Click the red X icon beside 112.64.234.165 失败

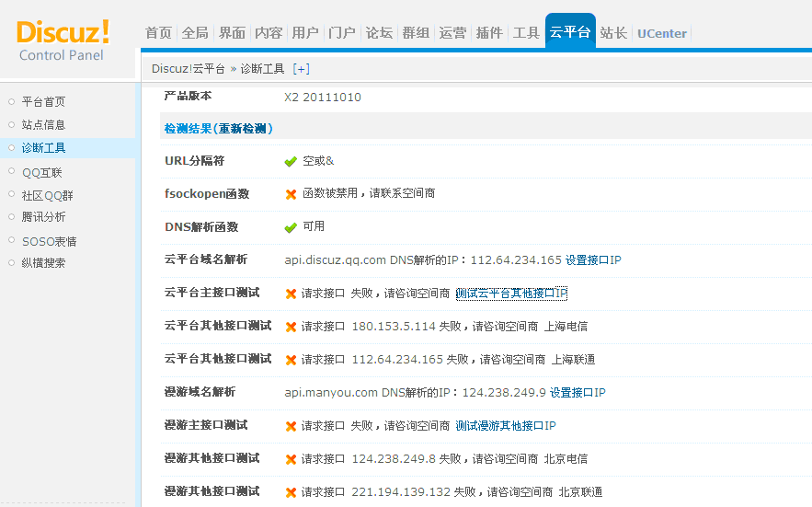(291, 361)
